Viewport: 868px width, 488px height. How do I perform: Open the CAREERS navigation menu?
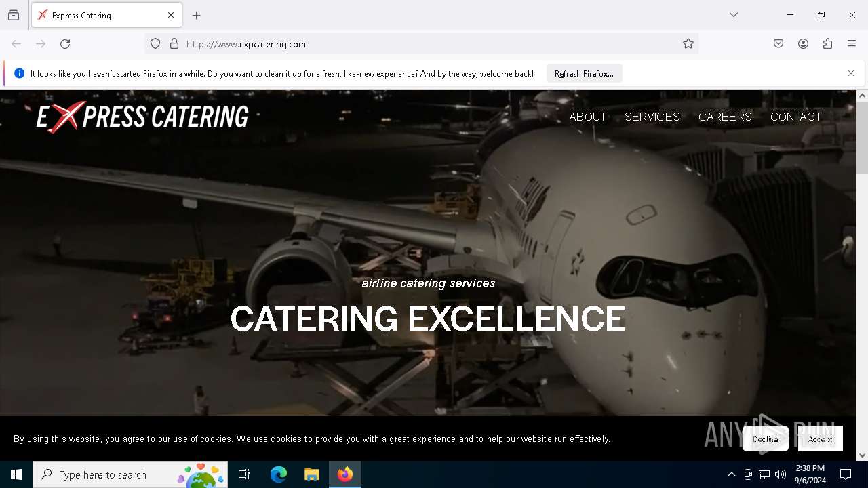click(x=725, y=117)
